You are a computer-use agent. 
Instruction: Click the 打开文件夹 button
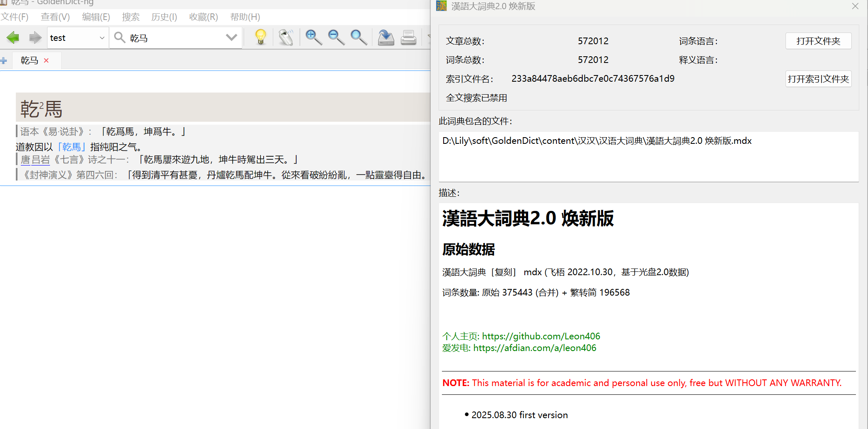[x=818, y=41]
